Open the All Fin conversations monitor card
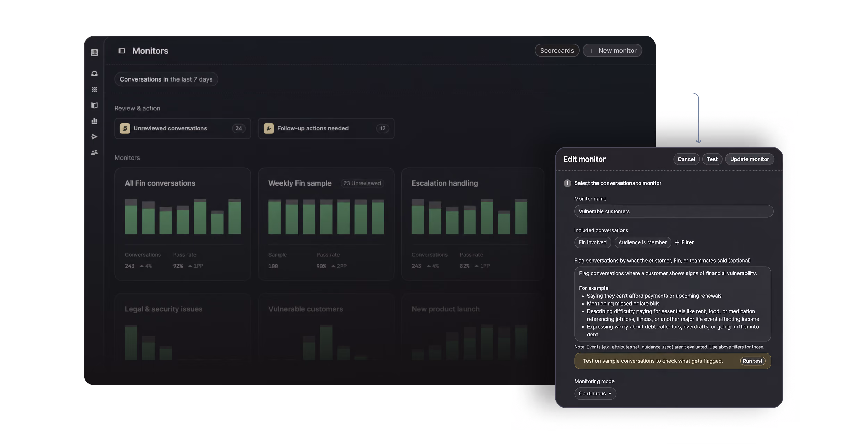 pos(183,224)
